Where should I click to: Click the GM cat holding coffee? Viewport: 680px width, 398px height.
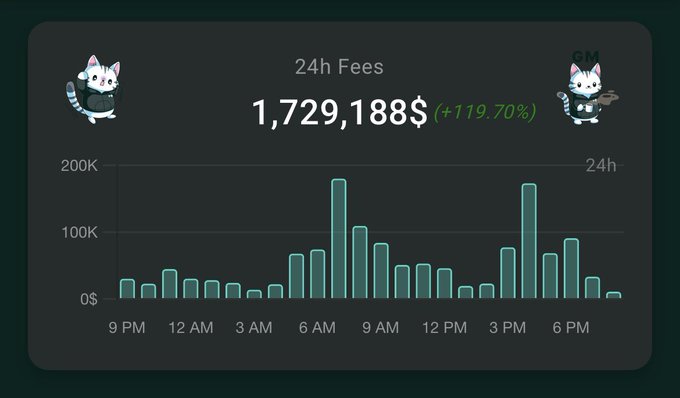click(587, 88)
